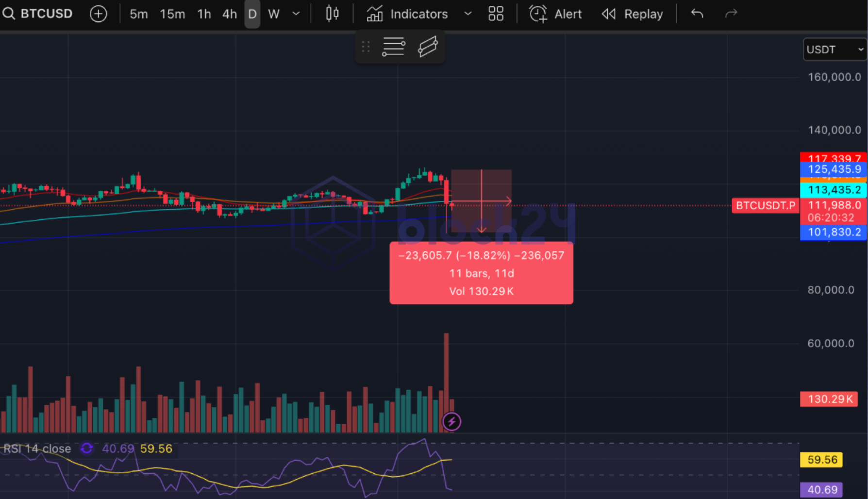Screen dimensions: 868x499
Task: Click the BTCUSDT.P price label
Action: coord(765,206)
